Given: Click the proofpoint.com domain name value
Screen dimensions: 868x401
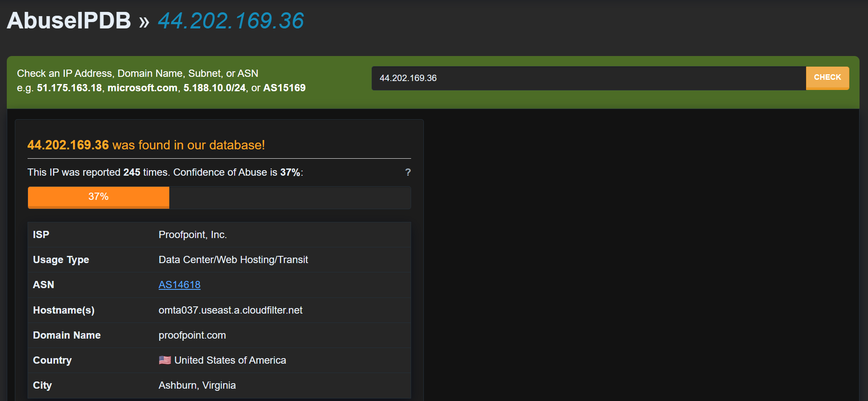Looking at the screenshot, I should coord(192,335).
